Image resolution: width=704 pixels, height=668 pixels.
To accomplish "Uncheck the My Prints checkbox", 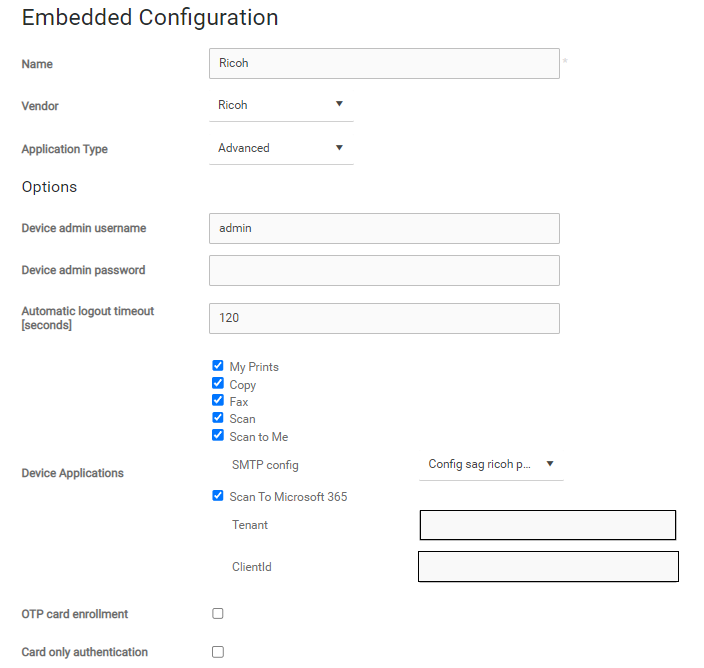I will tap(218, 366).
